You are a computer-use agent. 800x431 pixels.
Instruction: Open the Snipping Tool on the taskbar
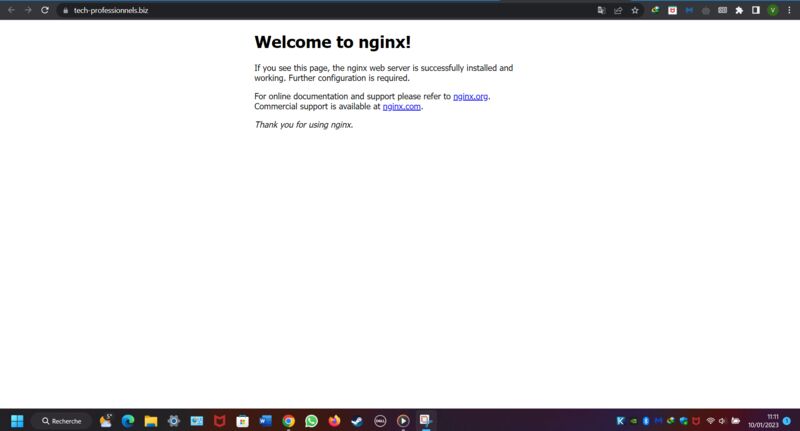426,421
